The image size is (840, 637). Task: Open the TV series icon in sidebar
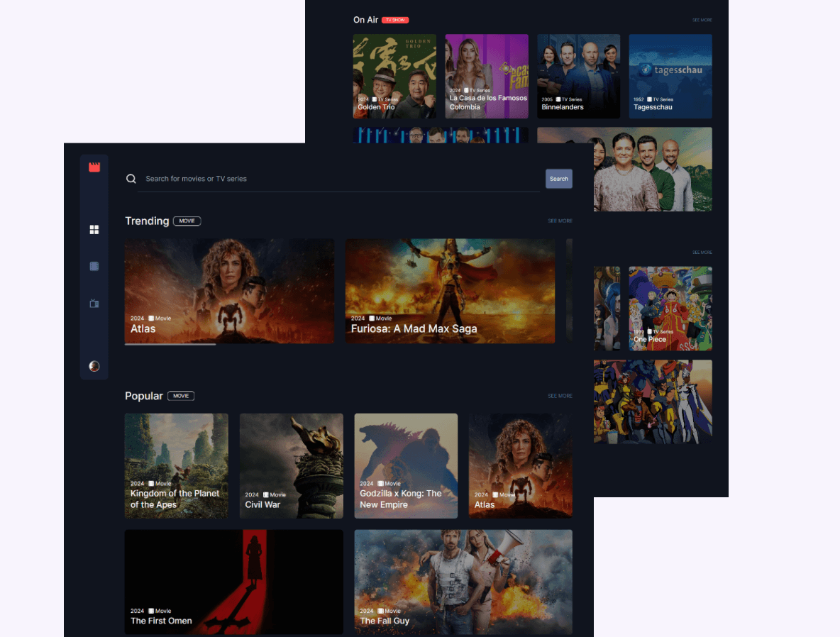pos(94,303)
